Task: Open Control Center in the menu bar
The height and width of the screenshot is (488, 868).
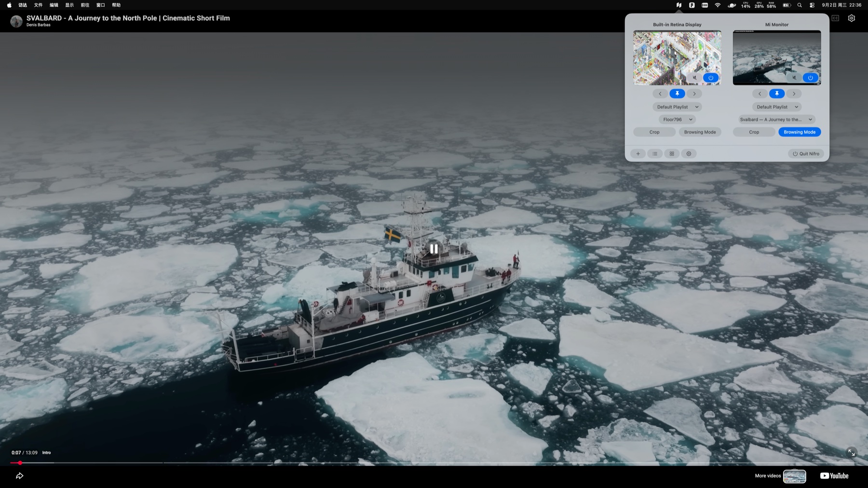Action: click(x=812, y=5)
